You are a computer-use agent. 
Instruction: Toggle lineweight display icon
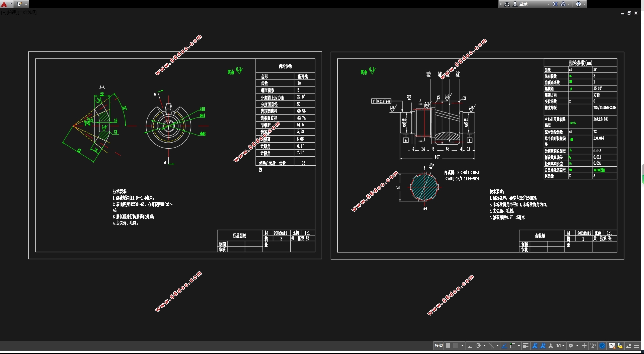[x=526, y=346]
